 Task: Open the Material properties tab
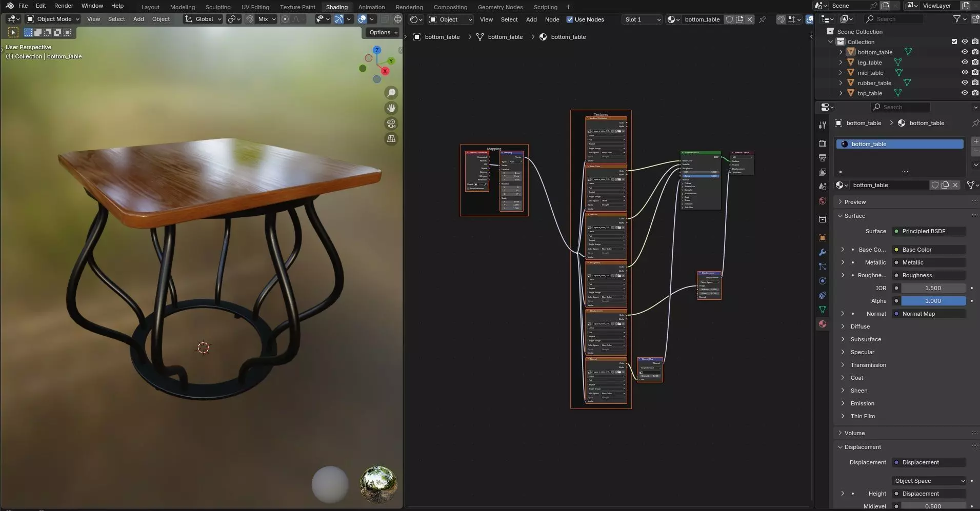coord(823,324)
